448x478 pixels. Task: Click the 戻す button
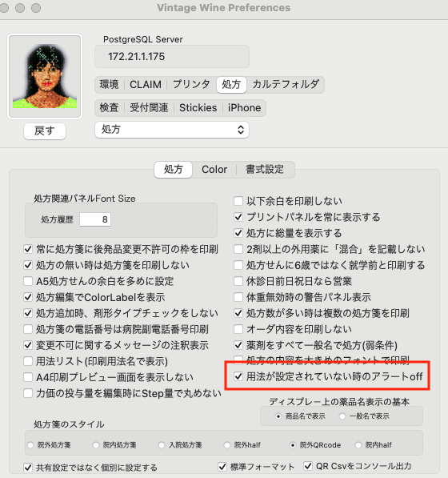[45, 131]
